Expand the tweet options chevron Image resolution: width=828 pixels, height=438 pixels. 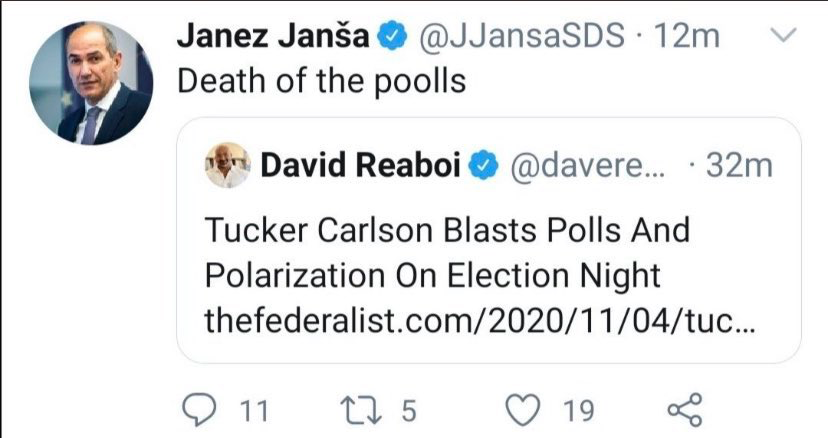pos(783,35)
